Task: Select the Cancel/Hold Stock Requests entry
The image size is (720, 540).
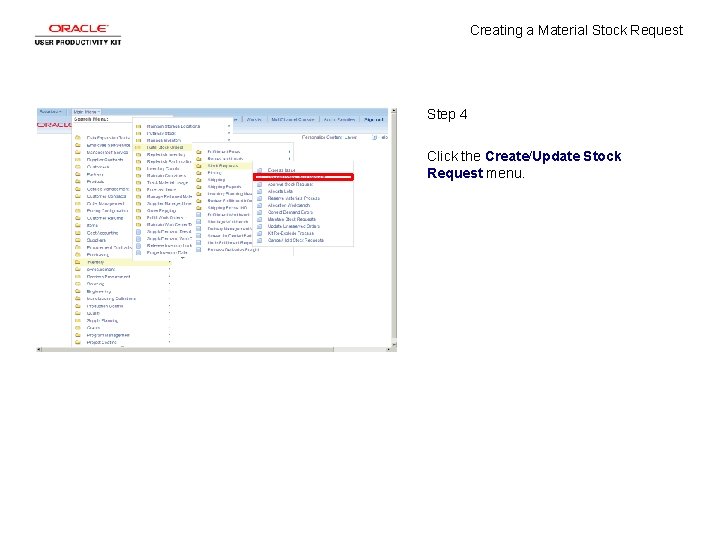Action: click(296, 240)
